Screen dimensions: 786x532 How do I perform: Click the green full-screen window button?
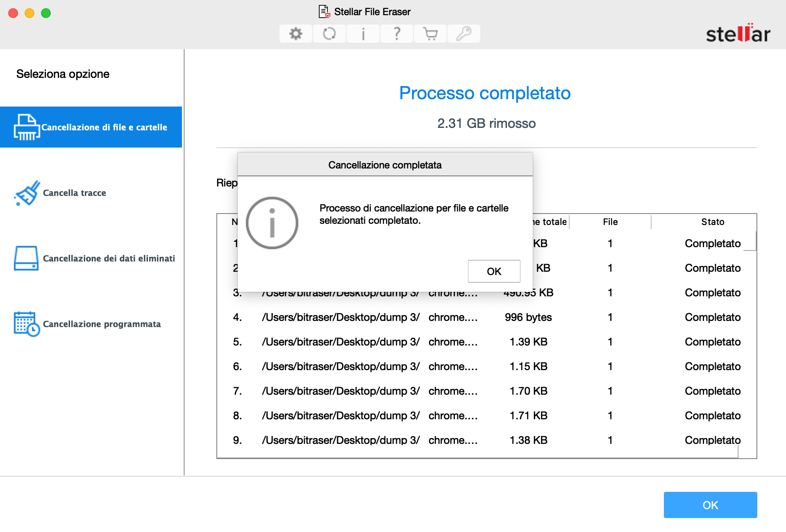[x=46, y=13]
